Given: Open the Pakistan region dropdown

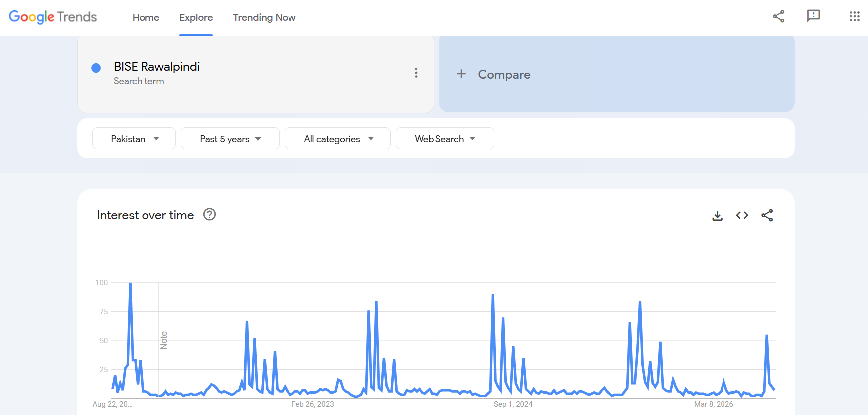Looking at the screenshot, I should (x=134, y=138).
